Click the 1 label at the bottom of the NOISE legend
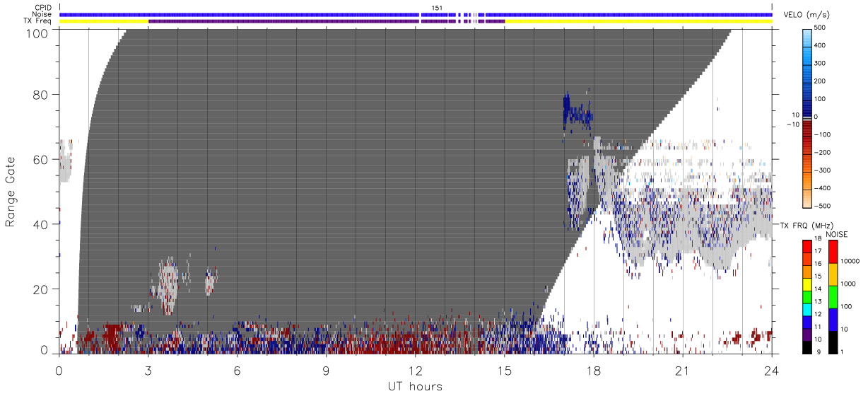Viewport: 868px width, 401px height. 843,351
